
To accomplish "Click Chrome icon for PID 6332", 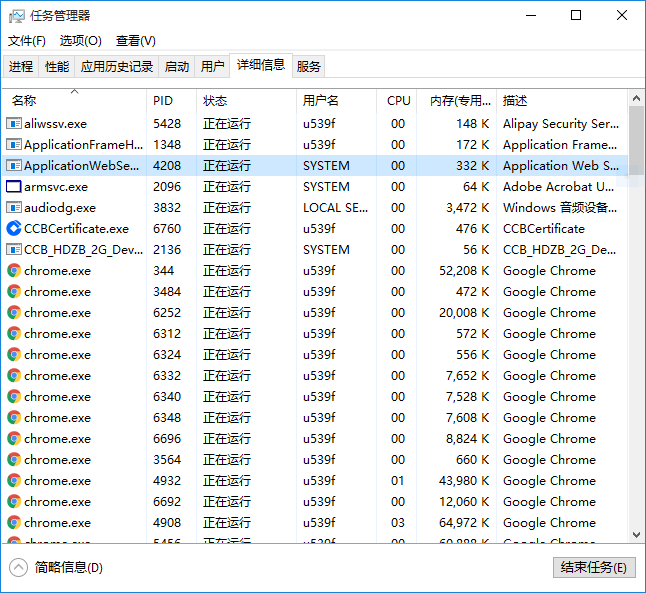I will click(x=14, y=375).
